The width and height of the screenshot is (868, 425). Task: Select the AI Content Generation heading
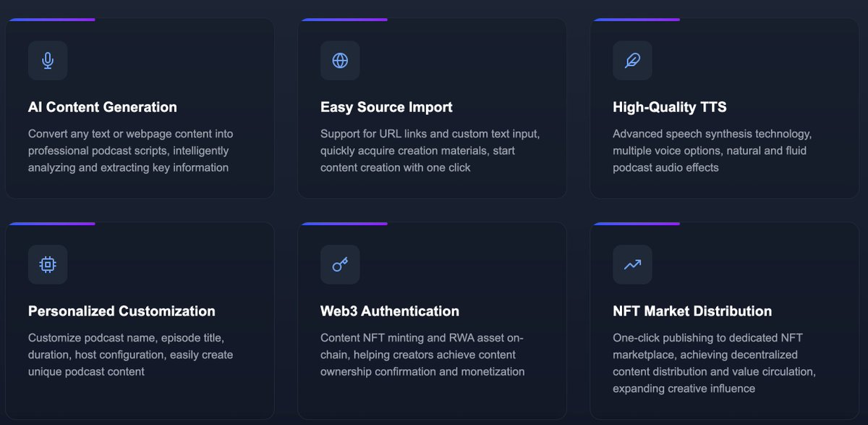(x=103, y=107)
